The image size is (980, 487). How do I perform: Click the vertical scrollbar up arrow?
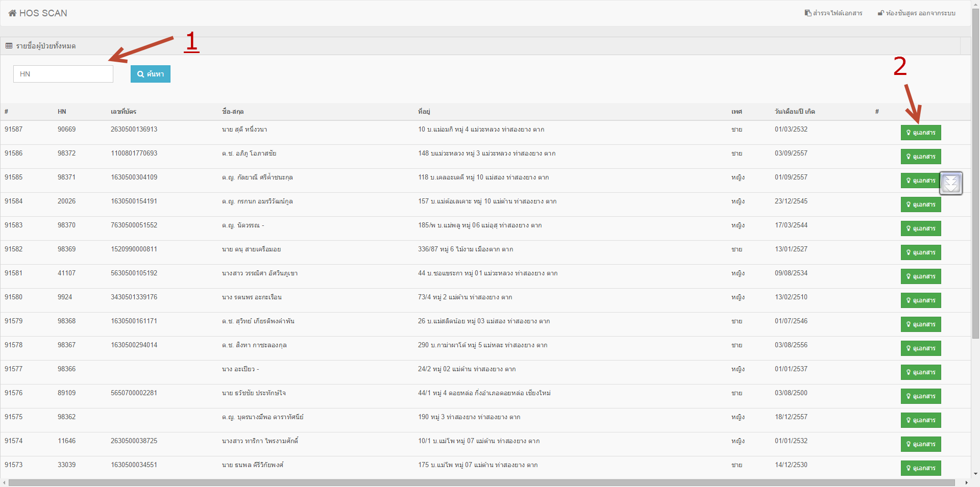point(975,4)
